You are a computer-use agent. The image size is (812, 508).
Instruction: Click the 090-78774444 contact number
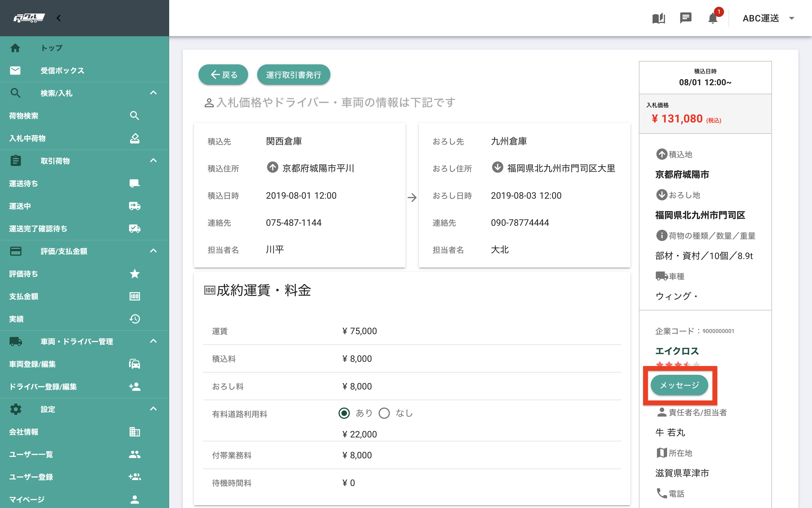point(520,222)
